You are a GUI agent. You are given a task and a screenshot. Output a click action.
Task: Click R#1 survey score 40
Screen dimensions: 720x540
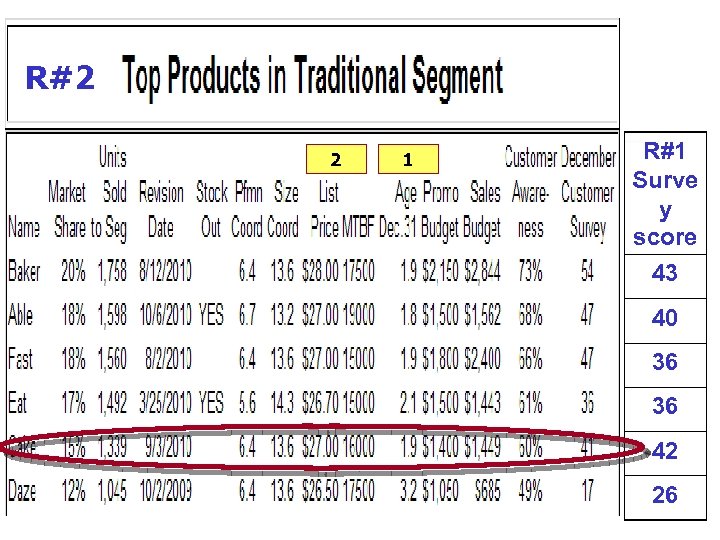click(664, 318)
